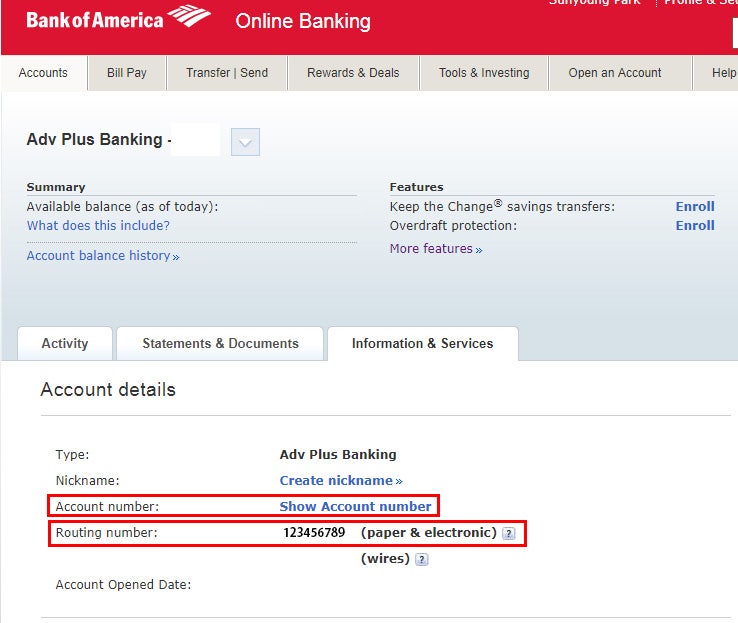Click the 'What does this include?' link
738x623 pixels.
tap(98, 225)
